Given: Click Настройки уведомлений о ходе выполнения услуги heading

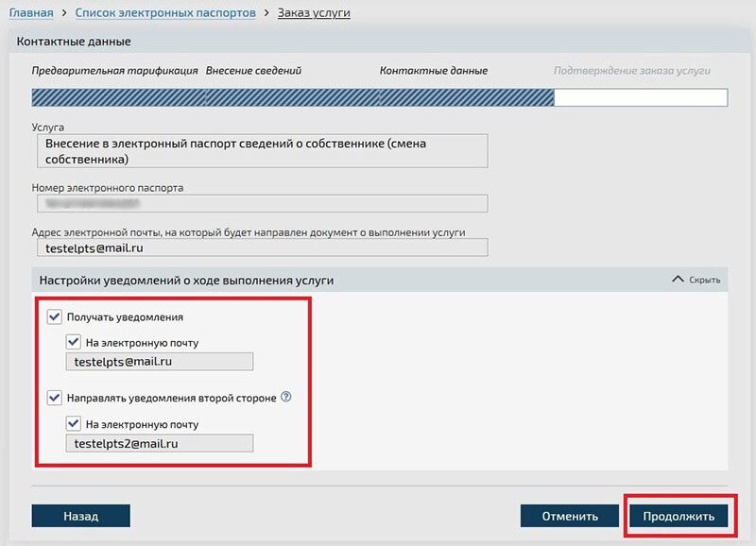Looking at the screenshot, I should click(x=186, y=280).
